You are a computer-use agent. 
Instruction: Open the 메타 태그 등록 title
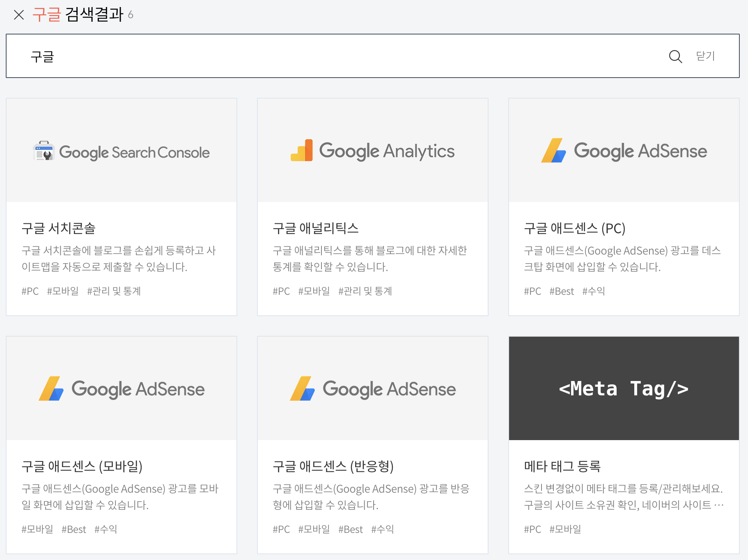pyautogui.click(x=562, y=466)
